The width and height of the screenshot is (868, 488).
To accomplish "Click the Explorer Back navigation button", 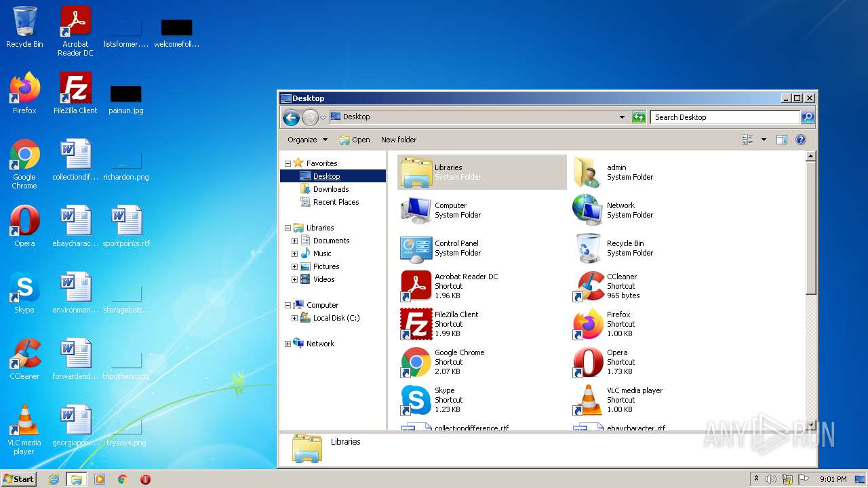I will point(291,117).
